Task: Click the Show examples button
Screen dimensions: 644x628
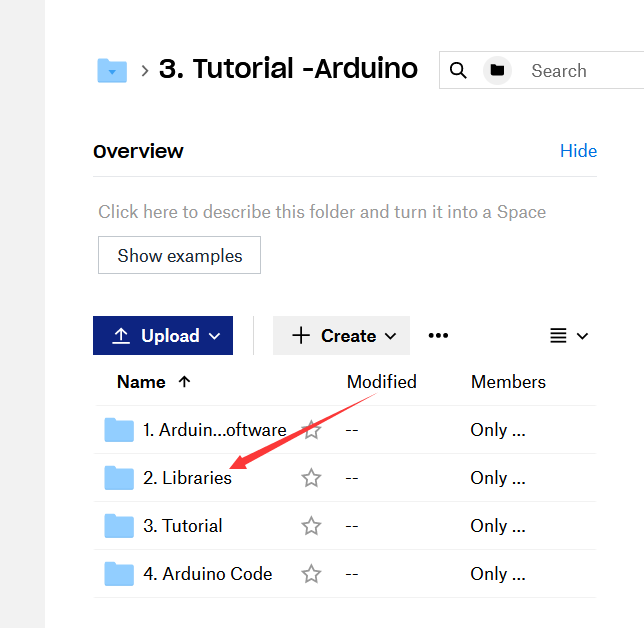Action: click(x=179, y=255)
